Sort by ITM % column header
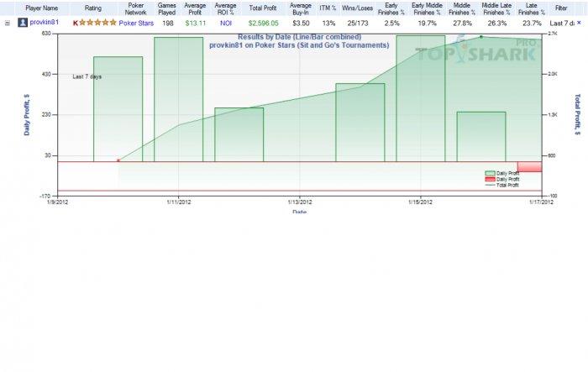The width and height of the screenshot is (588, 372). tap(328, 8)
